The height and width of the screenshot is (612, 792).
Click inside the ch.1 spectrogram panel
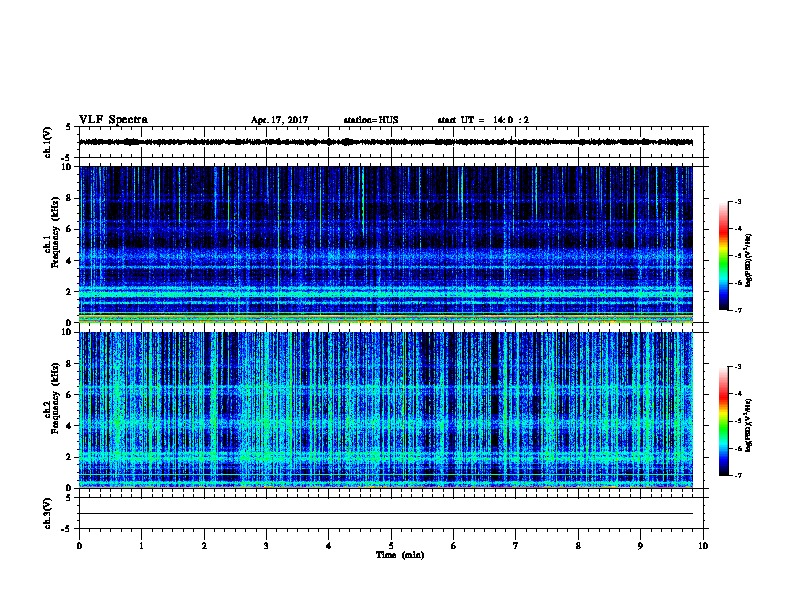pyautogui.click(x=386, y=244)
